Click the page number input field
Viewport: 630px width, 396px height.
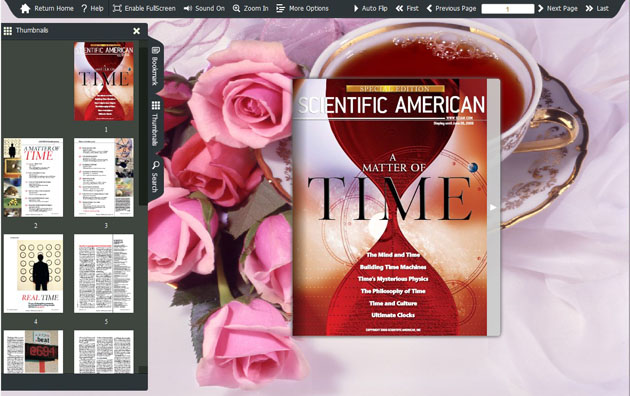point(507,9)
